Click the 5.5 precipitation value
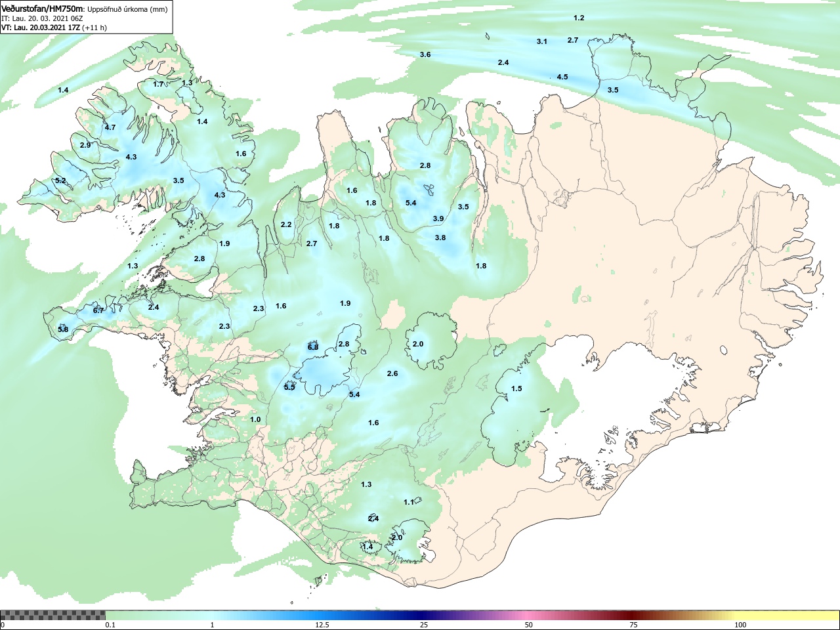Screen dimensions: 840x630 pyautogui.click(x=289, y=387)
